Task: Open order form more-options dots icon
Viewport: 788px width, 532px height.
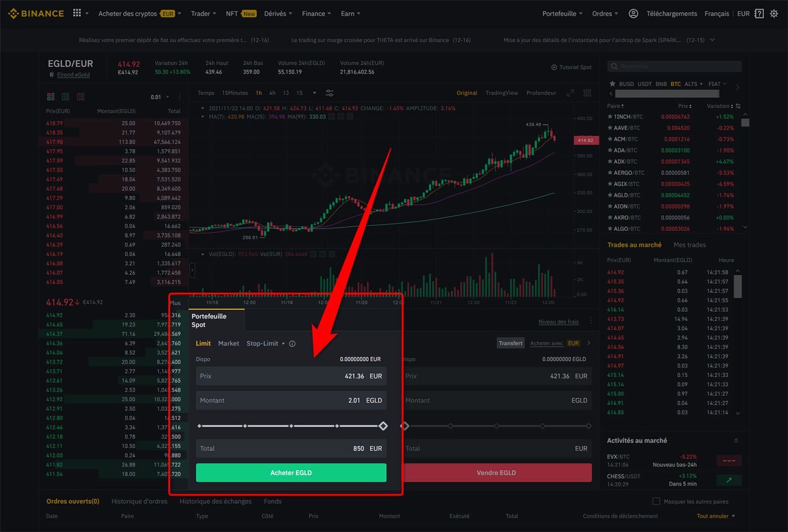Action: point(590,321)
